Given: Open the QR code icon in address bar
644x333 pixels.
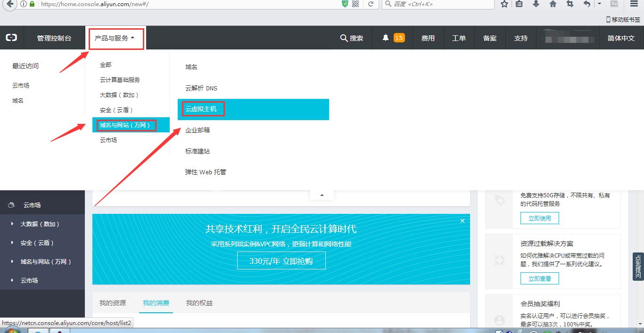Looking at the screenshot, I should pos(355,4).
